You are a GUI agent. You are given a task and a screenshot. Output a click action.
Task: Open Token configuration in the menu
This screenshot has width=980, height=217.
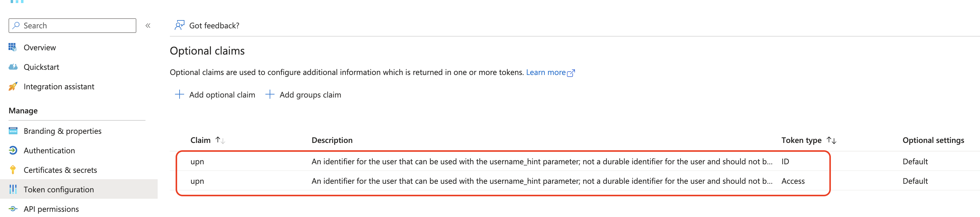tap(58, 190)
